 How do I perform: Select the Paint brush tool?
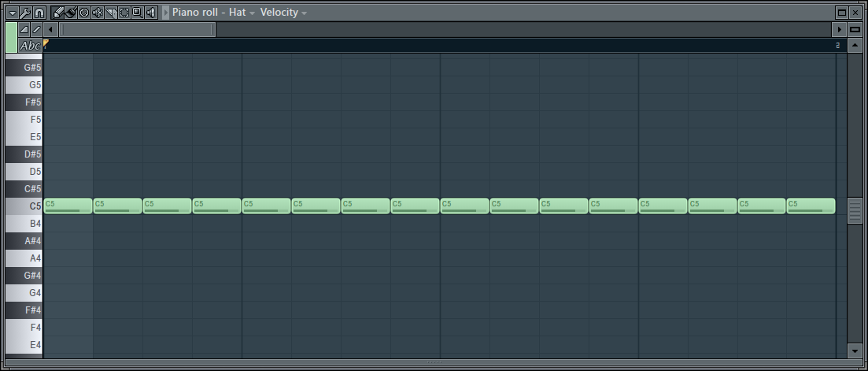71,13
